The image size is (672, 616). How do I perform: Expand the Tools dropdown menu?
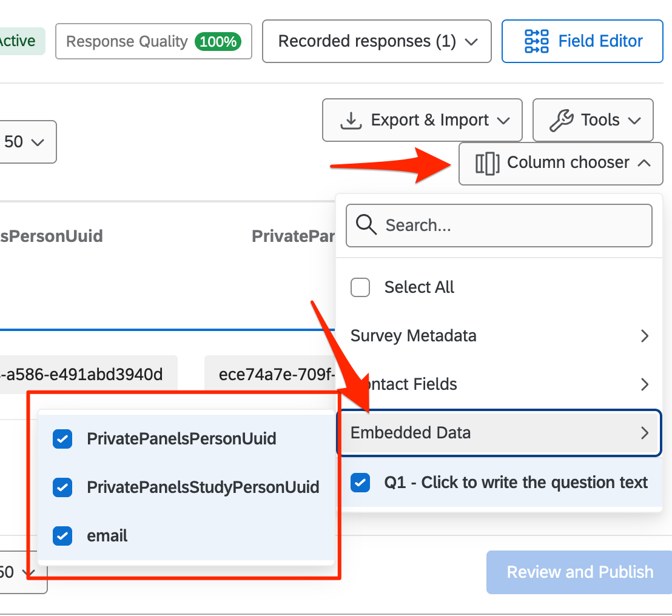[634, 120]
